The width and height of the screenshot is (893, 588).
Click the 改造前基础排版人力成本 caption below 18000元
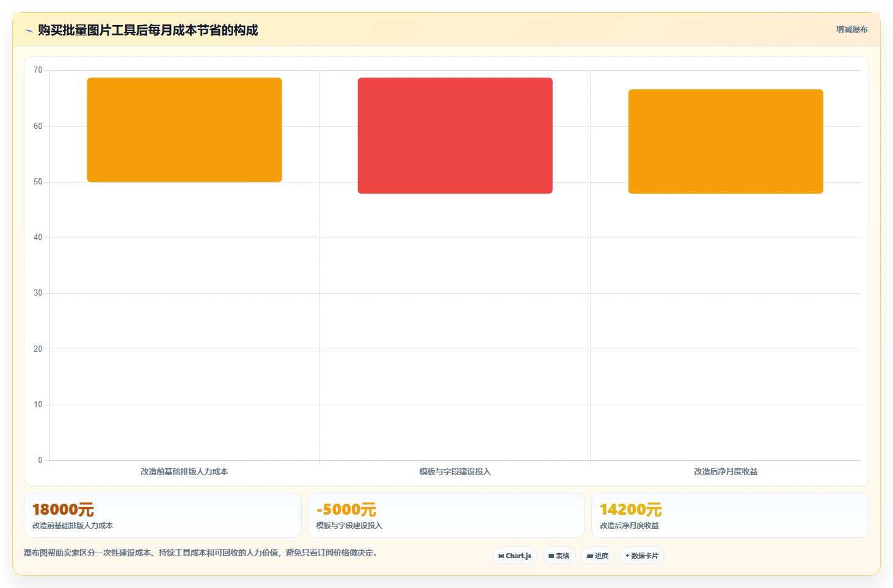click(x=73, y=526)
